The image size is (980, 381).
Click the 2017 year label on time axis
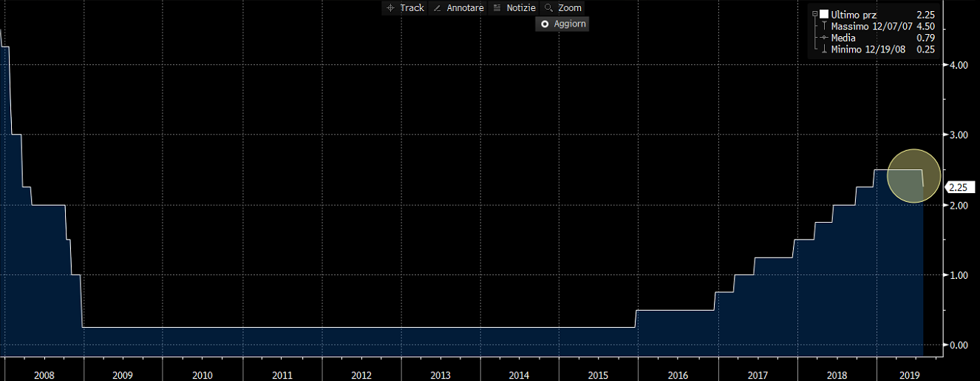(758, 375)
